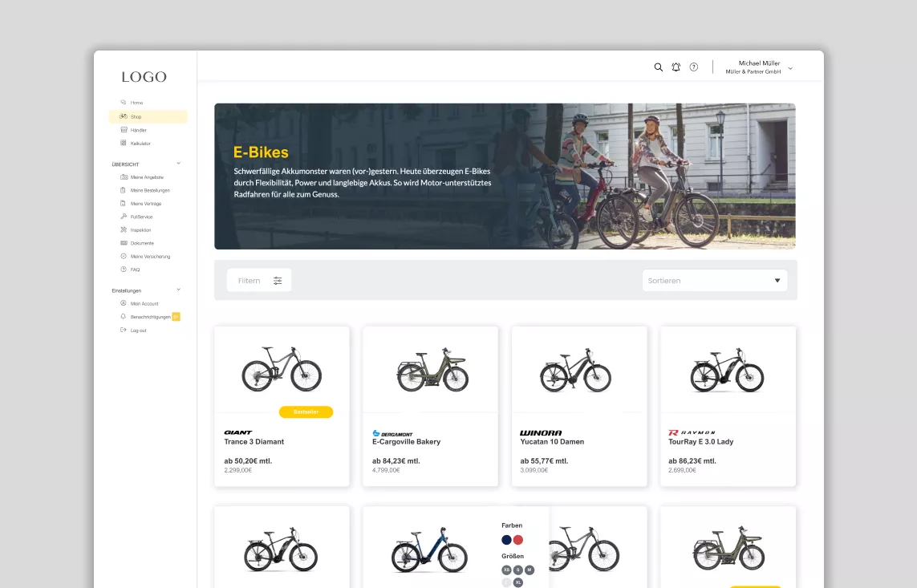The image size is (917, 588).
Task: Click the FullService wrench icon
Action: coord(124,217)
